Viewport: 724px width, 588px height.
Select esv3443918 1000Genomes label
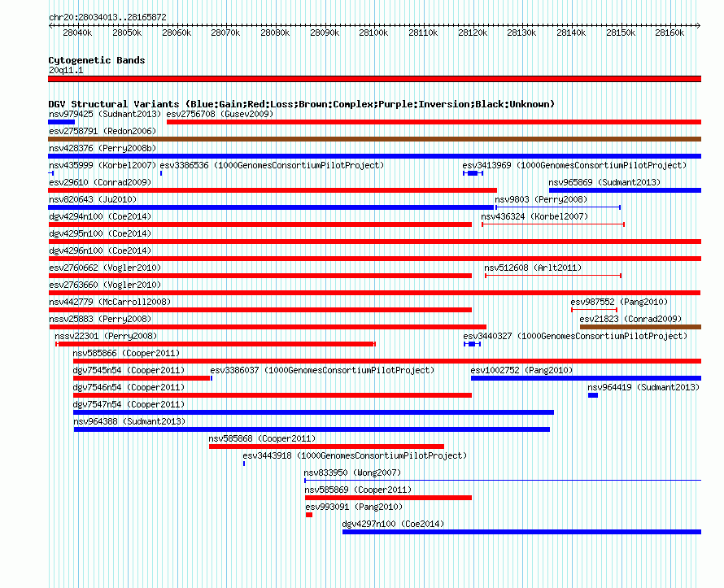355,455
